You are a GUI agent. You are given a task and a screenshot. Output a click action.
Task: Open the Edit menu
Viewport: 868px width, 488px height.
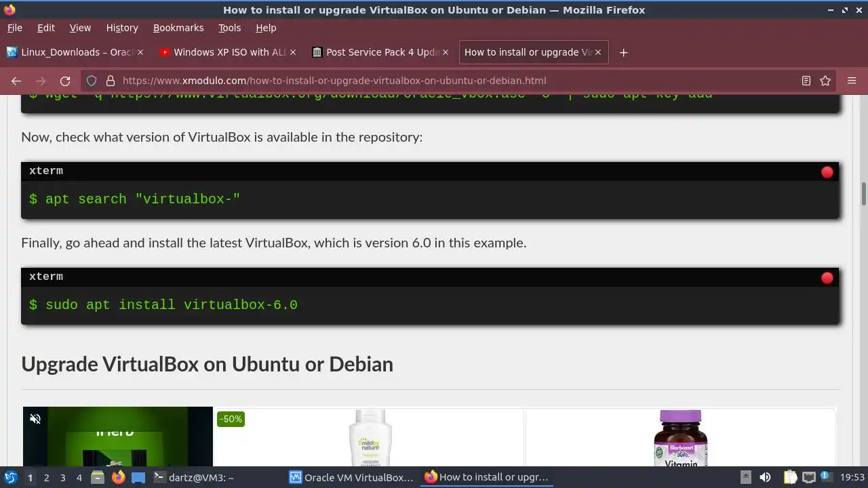[x=46, y=28]
